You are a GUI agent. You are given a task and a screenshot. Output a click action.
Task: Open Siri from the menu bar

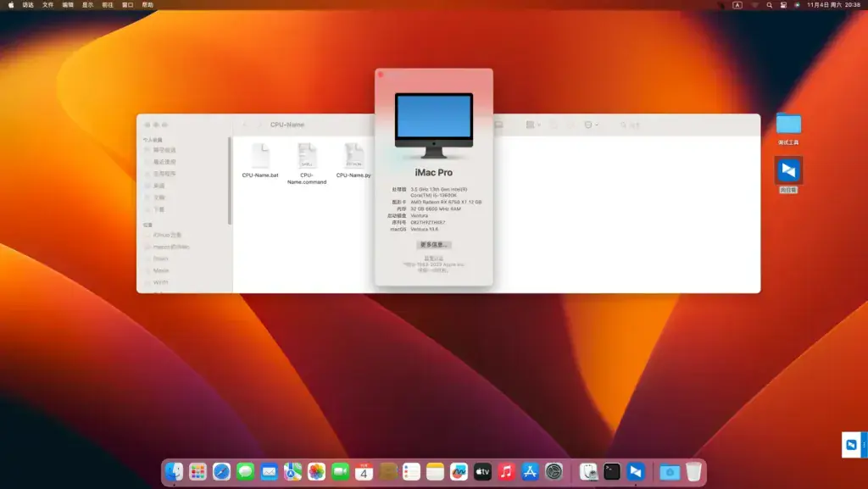[x=797, y=5]
